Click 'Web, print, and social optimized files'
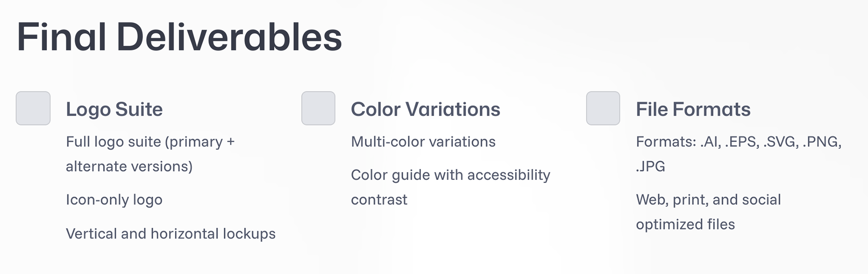 [708, 212]
